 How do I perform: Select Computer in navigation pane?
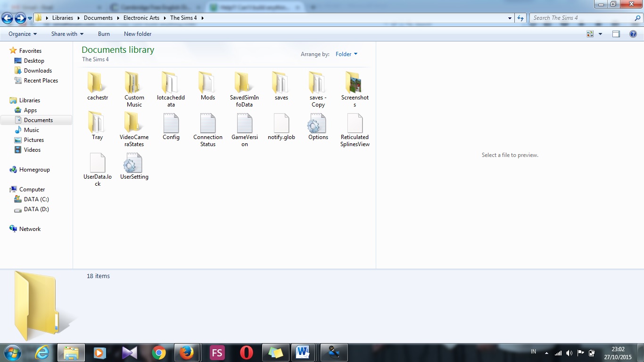click(x=32, y=189)
